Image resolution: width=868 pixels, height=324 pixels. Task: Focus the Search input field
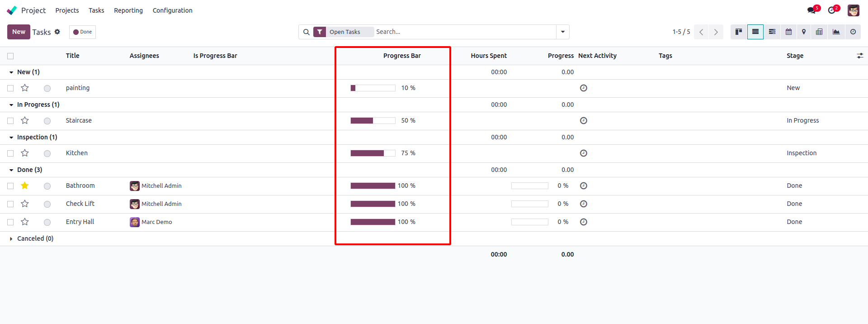465,32
